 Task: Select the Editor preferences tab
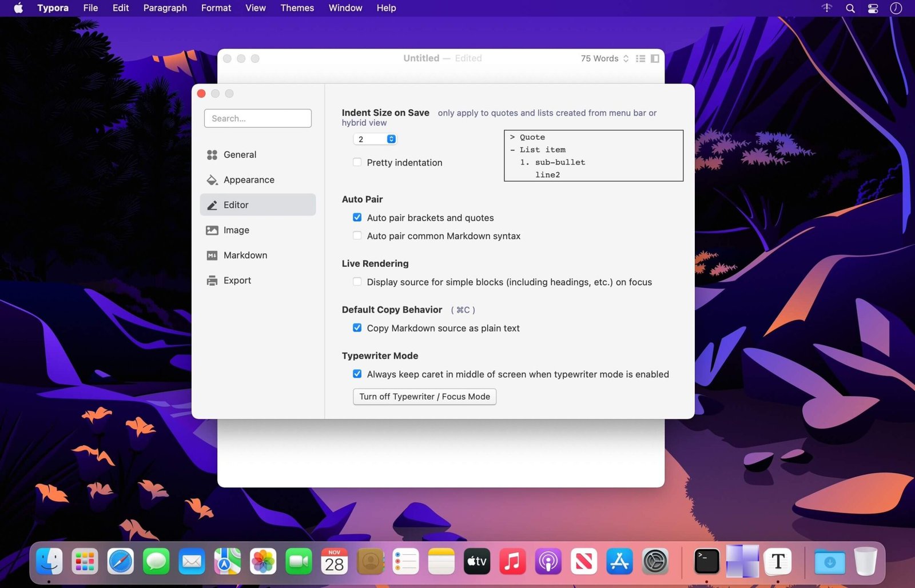236,205
